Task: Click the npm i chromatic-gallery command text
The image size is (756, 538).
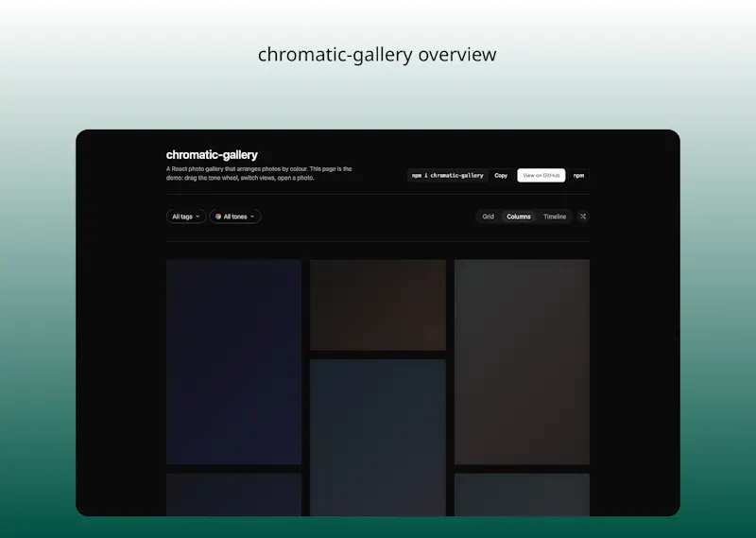Action: point(447,176)
